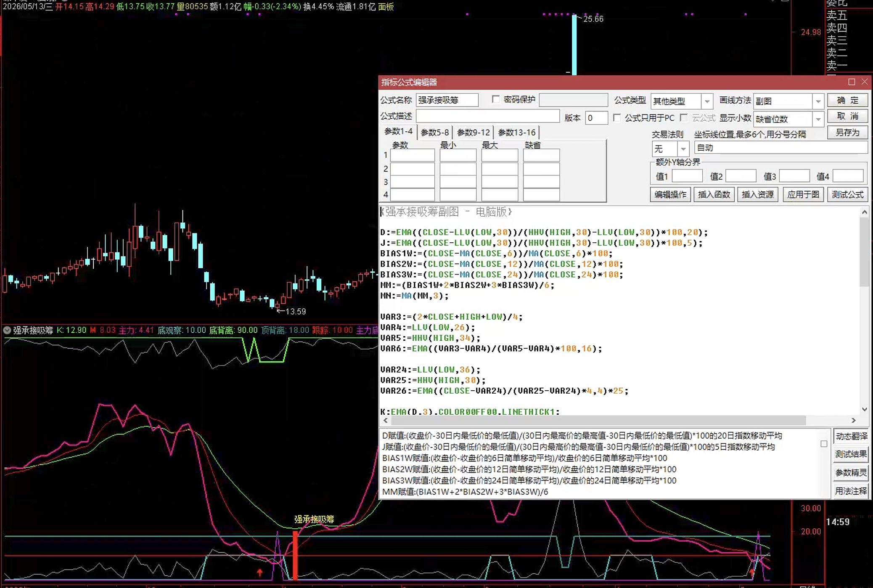Click the 公式描述 description field

tap(488, 117)
